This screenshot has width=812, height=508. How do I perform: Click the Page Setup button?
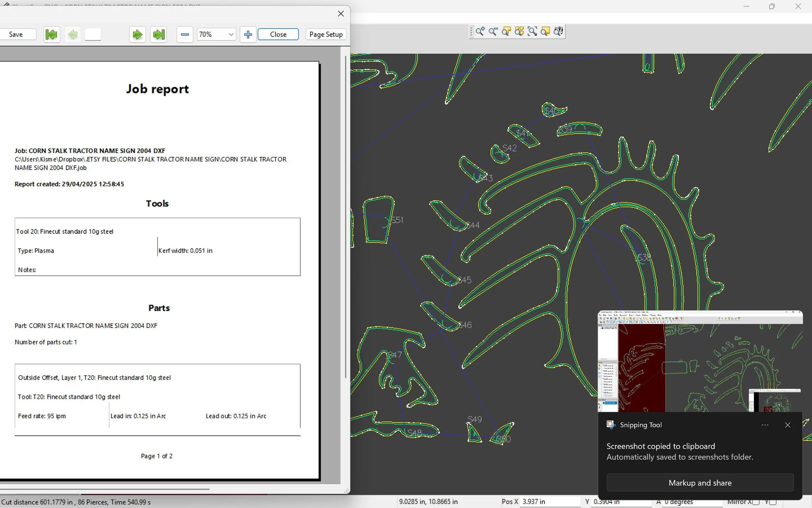pyautogui.click(x=325, y=34)
